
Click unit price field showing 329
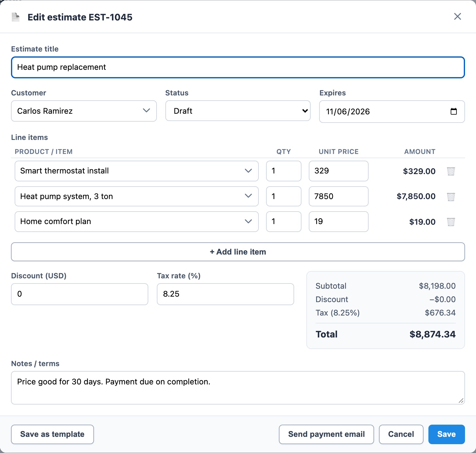pos(339,171)
